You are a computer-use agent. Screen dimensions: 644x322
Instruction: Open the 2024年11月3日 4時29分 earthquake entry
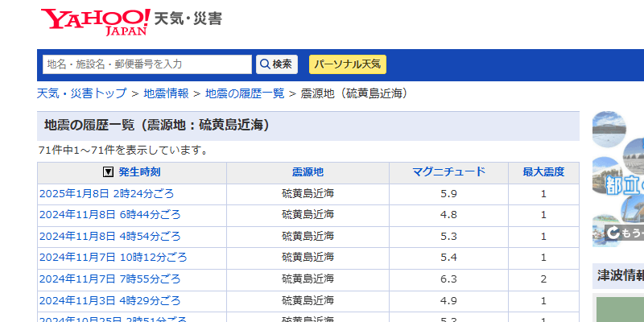[109, 300]
